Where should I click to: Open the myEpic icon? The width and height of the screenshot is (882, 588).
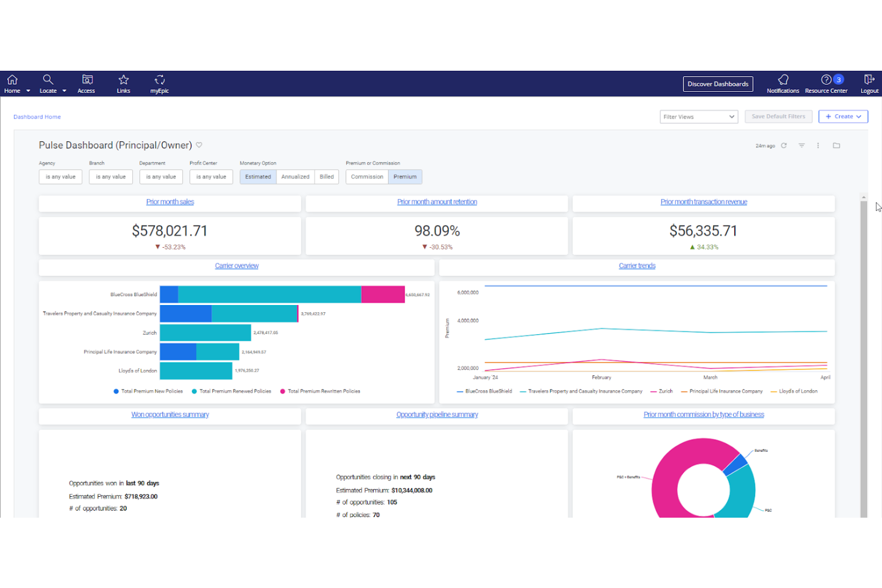pyautogui.click(x=160, y=80)
